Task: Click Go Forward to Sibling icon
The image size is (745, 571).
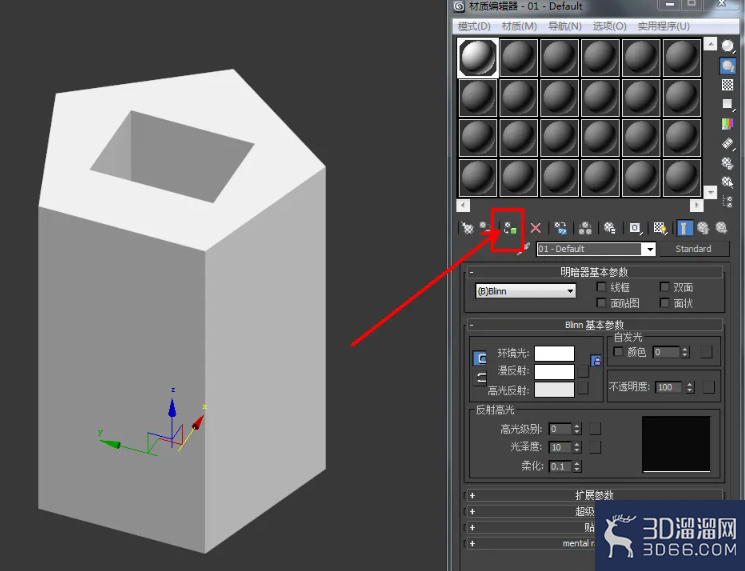Action: 722,228
